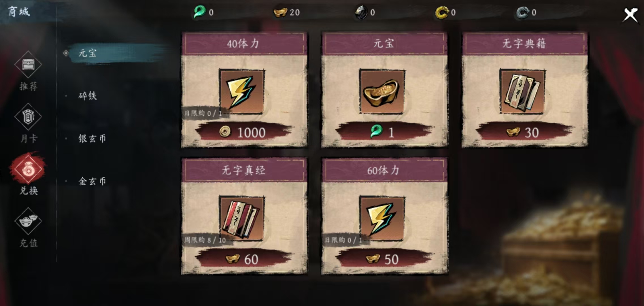Buy 无字真经 for 60 ingots
Screen dimensions: 644x306
pos(244,259)
